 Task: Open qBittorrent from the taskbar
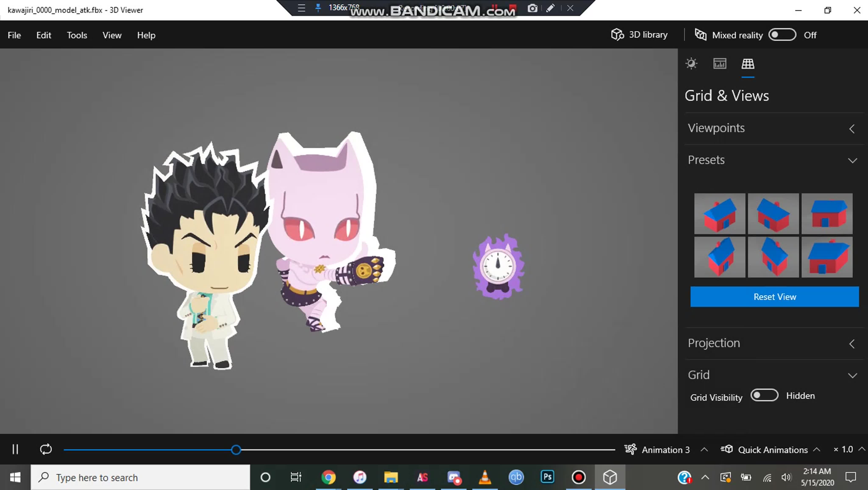click(516, 477)
